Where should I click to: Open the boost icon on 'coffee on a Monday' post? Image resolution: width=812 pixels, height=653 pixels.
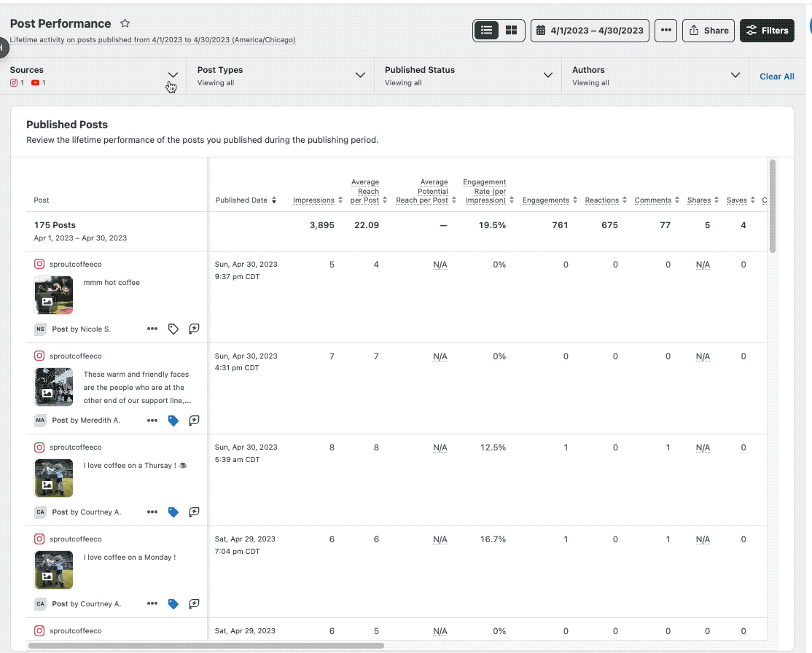pyautogui.click(x=194, y=603)
